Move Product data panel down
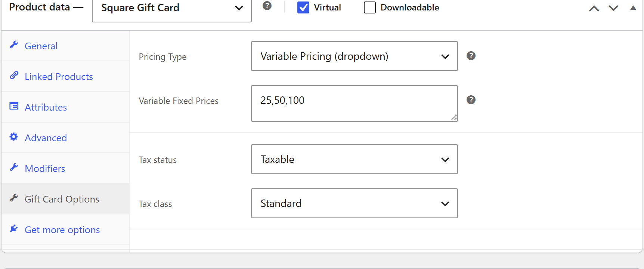 613,8
